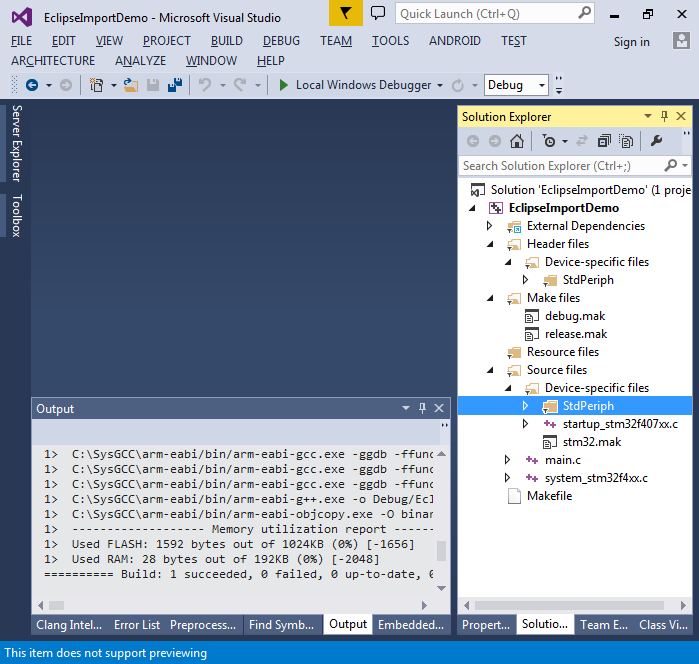The image size is (699, 664).
Task: Click the New Project toolbar icon
Action: (97, 85)
